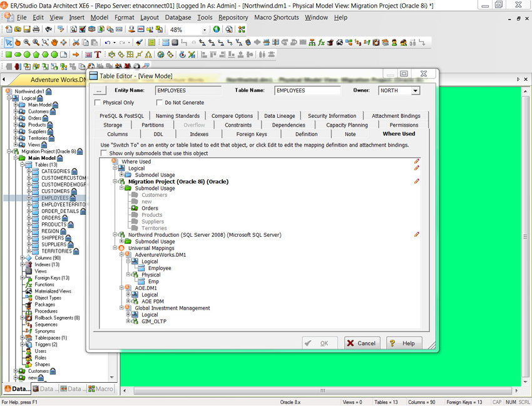Select the Employee entity under AdventureWorks Logical

pos(160,268)
